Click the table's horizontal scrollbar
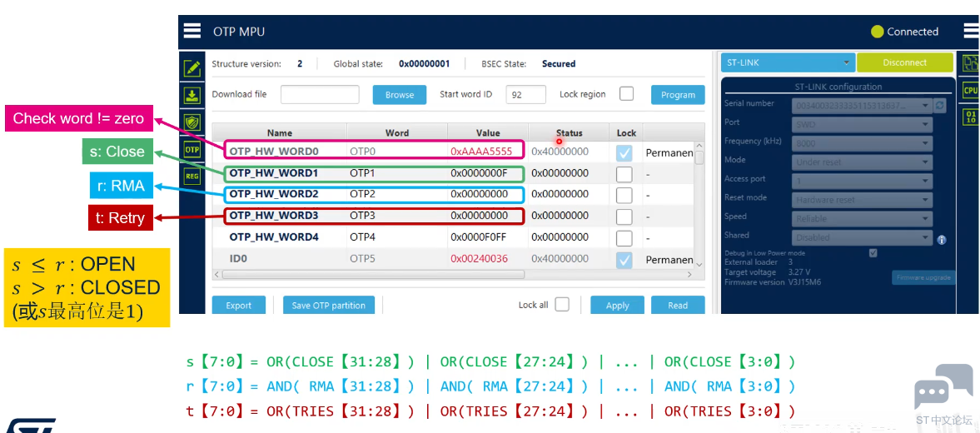Viewport: 980px width, 433px height. 371,274
